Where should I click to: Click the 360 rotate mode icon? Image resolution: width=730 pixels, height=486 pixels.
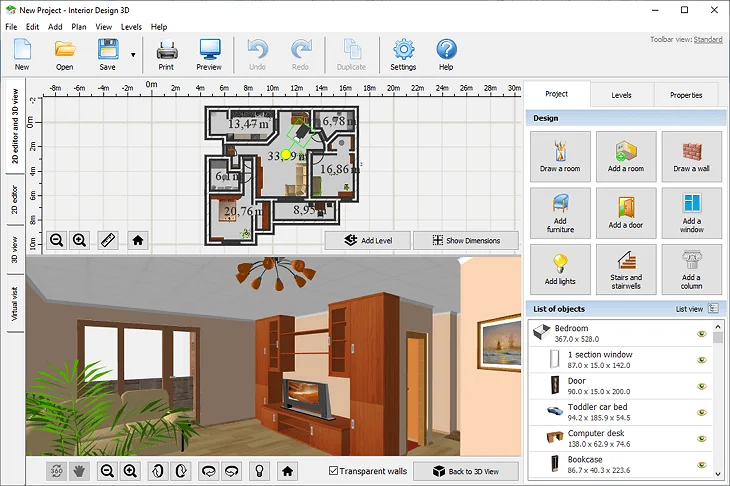coord(56,471)
